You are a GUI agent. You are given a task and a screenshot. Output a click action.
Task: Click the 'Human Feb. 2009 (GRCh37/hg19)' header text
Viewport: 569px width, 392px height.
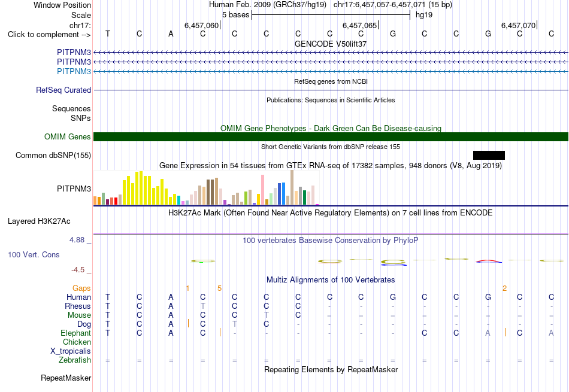click(x=268, y=5)
